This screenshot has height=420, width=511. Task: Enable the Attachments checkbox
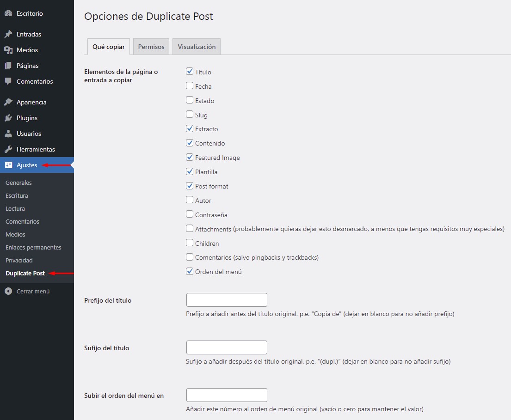point(190,229)
